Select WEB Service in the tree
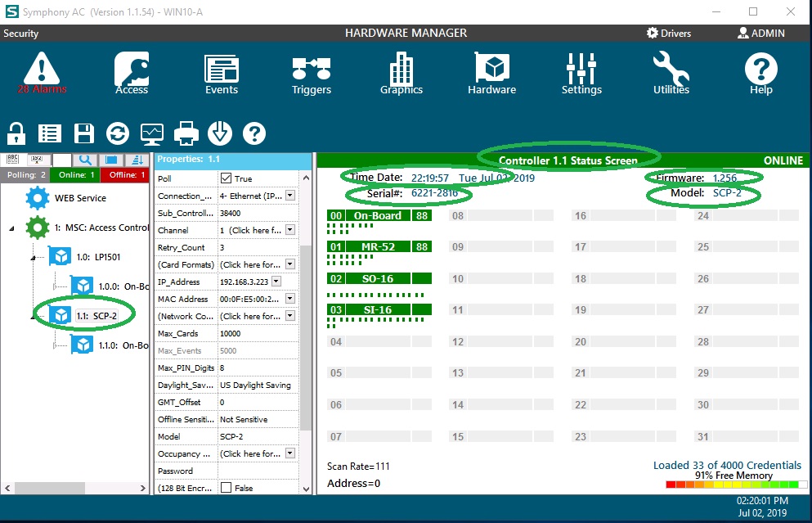This screenshot has width=812, height=523. 80,198
